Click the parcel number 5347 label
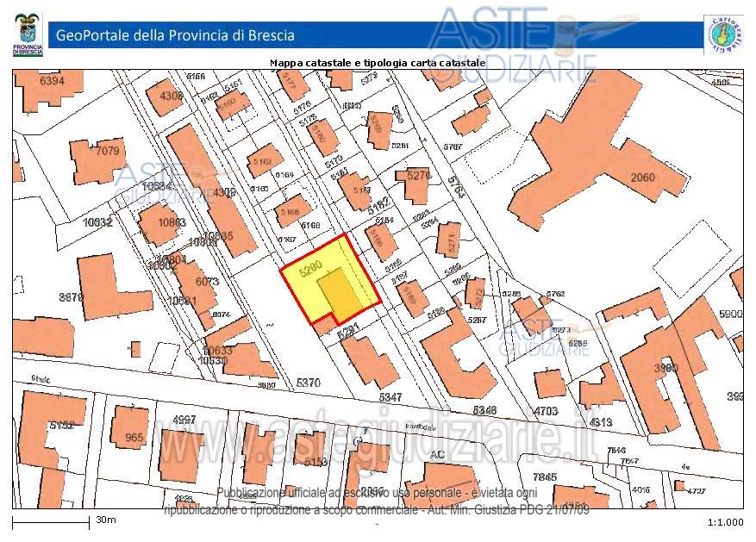756x542 pixels. click(390, 397)
